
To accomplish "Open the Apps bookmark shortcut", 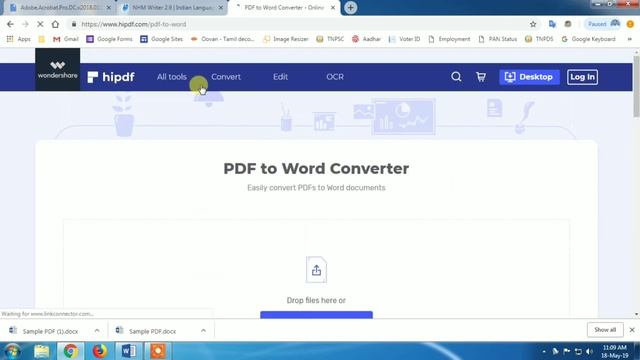I will click(18, 39).
